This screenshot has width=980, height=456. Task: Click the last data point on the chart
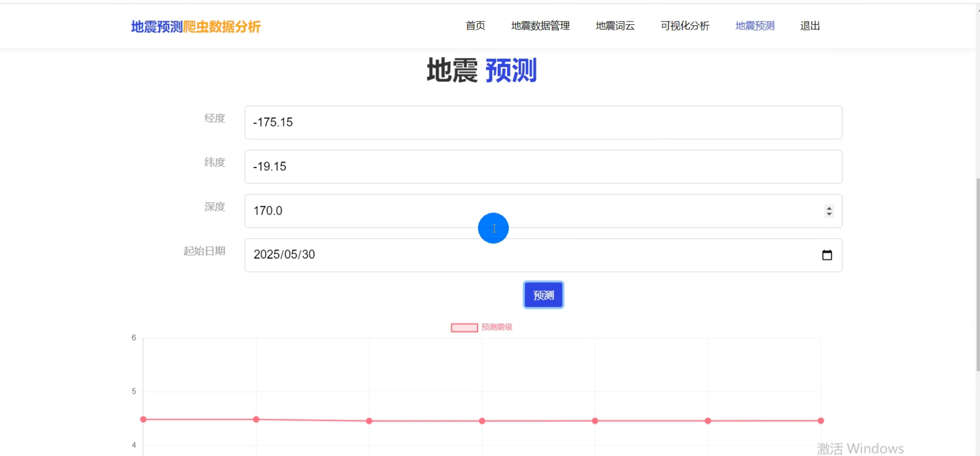[x=820, y=421]
